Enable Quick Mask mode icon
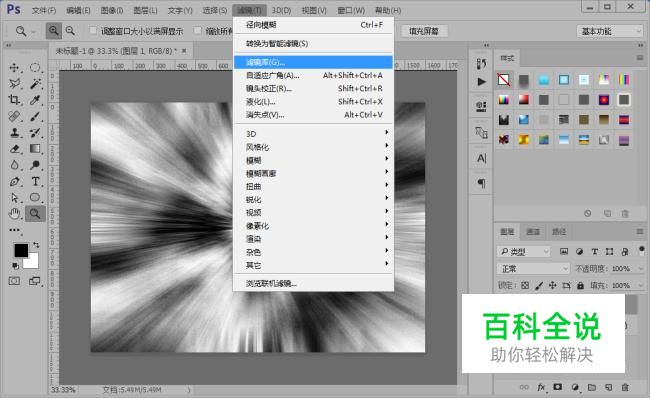The height and width of the screenshot is (398, 650). 14,281
